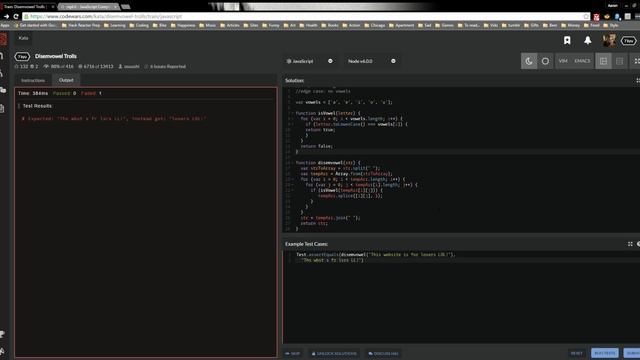
Task: Open notifications bell in Codewars header
Action: pyautogui.click(x=587, y=40)
